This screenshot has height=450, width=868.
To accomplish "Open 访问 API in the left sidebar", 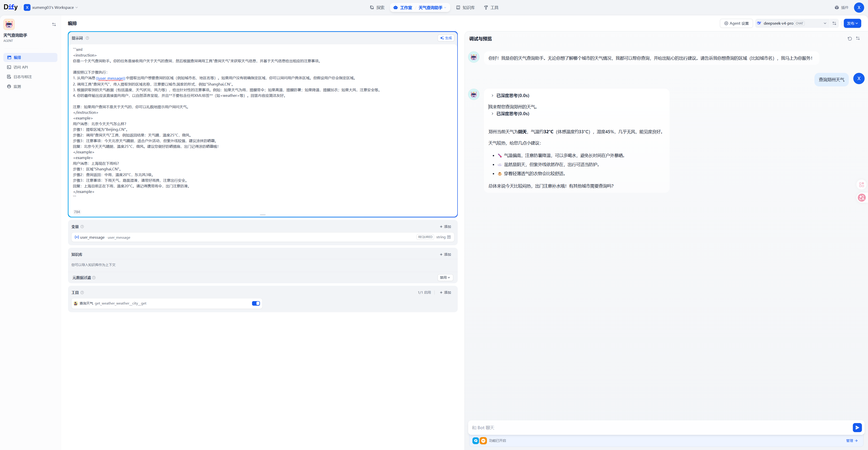I will (30, 67).
